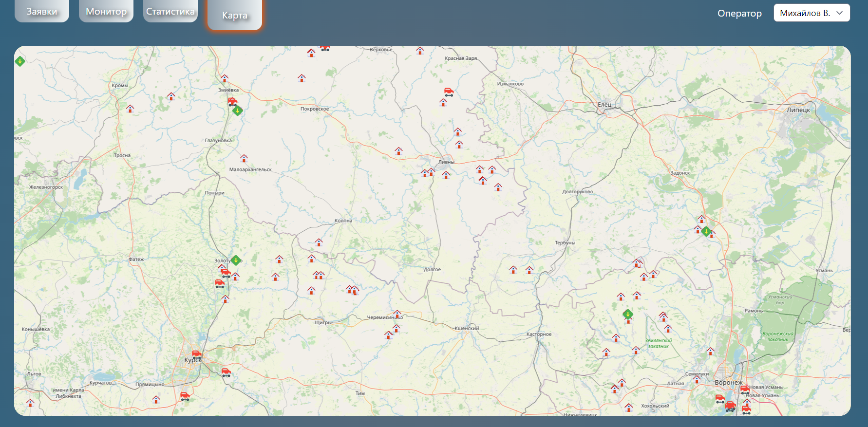868x427 pixels.
Task: Click the green marker at Золотухино
Action: pos(236,260)
